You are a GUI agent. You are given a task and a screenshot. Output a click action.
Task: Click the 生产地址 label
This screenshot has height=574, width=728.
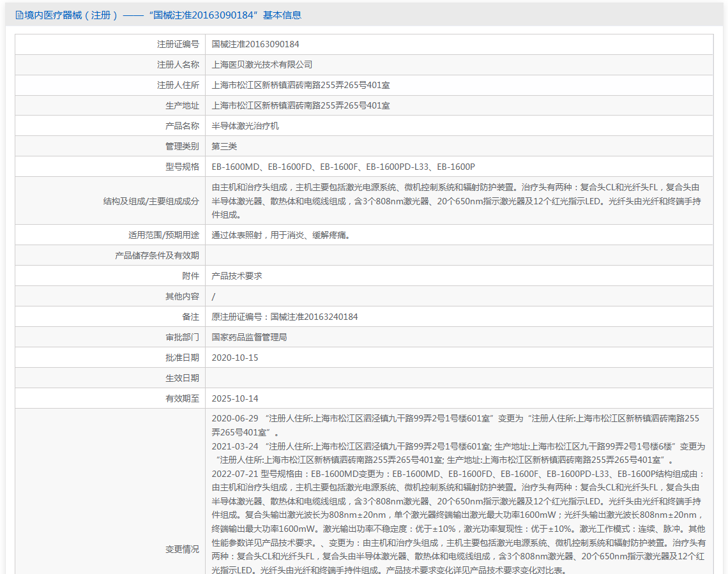click(x=182, y=105)
